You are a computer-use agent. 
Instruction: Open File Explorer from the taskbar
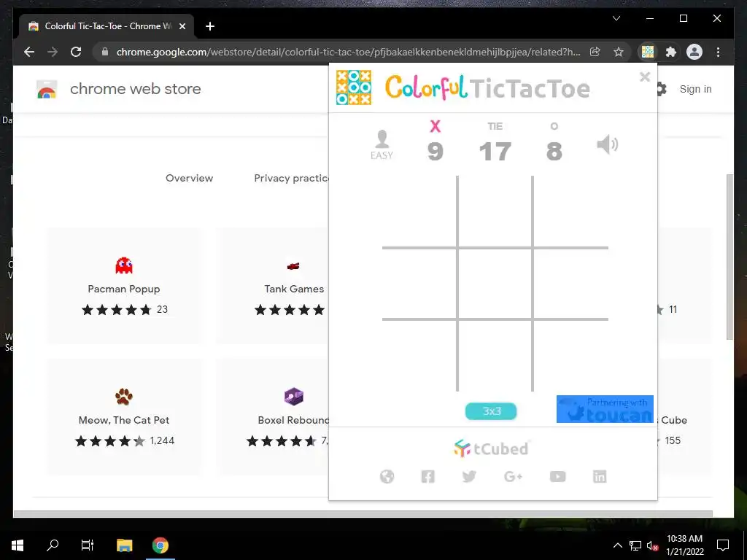click(x=124, y=545)
